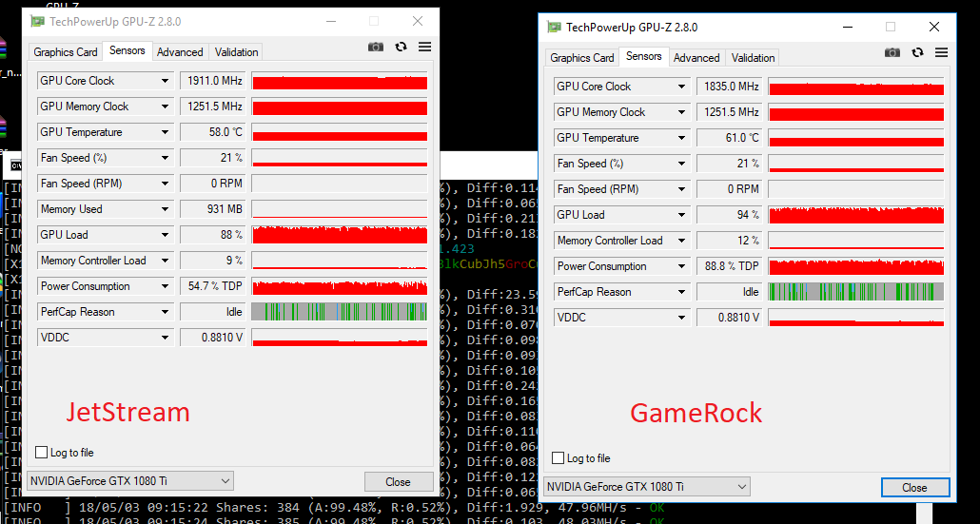Click Close button in GameRock window
The height and width of the screenshot is (524, 980).
[915, 487]
